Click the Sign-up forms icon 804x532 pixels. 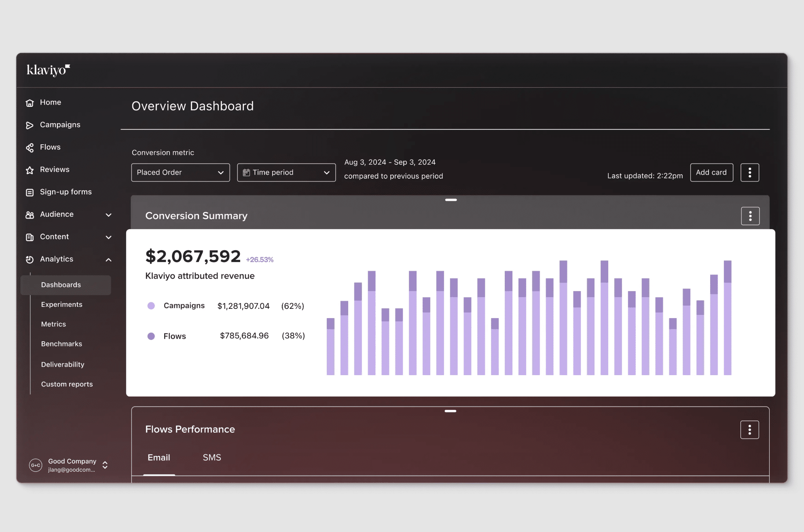click(x=30, y=192)
